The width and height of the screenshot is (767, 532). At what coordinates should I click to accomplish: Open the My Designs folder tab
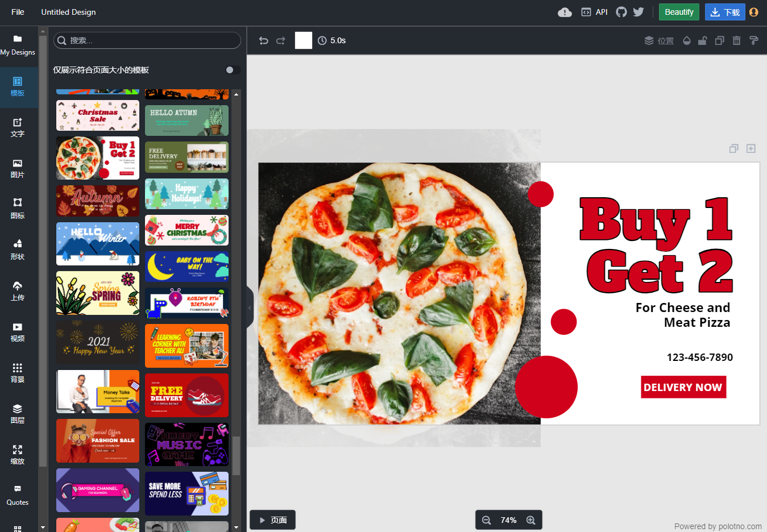(18, 45)
